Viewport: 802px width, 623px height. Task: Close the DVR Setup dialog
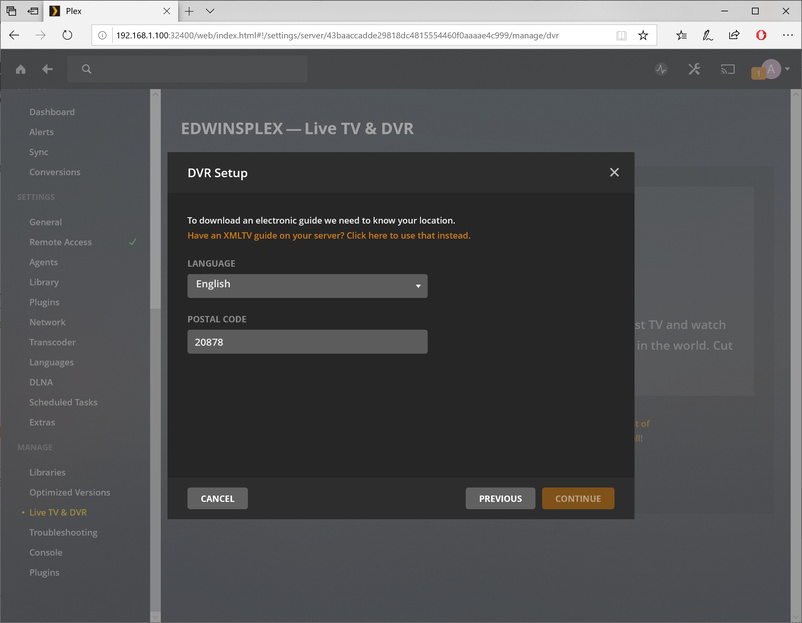pos(614,172)
